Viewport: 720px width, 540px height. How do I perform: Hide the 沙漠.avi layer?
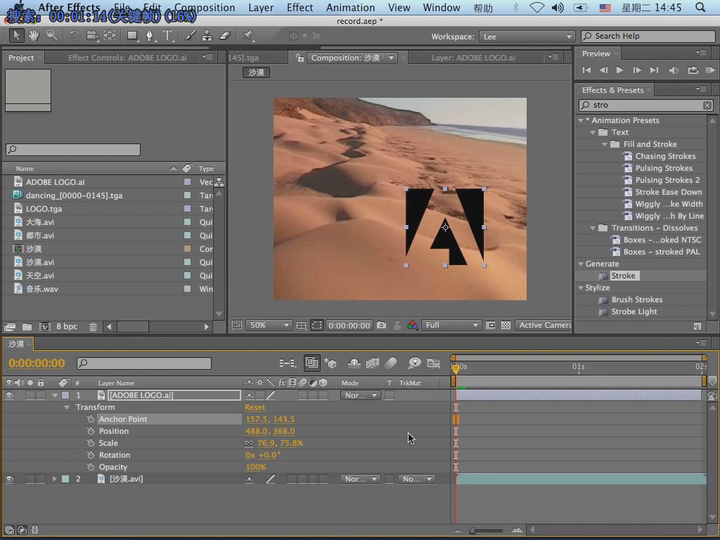(9, 479)
